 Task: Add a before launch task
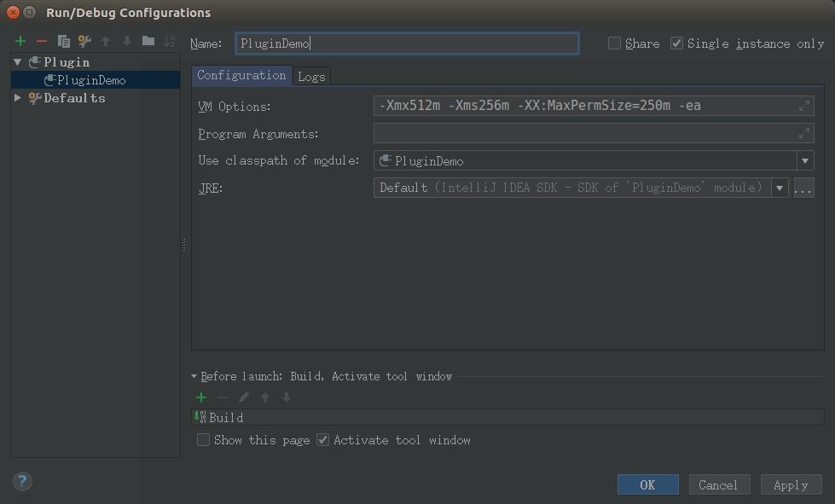[x=201, y=397]
